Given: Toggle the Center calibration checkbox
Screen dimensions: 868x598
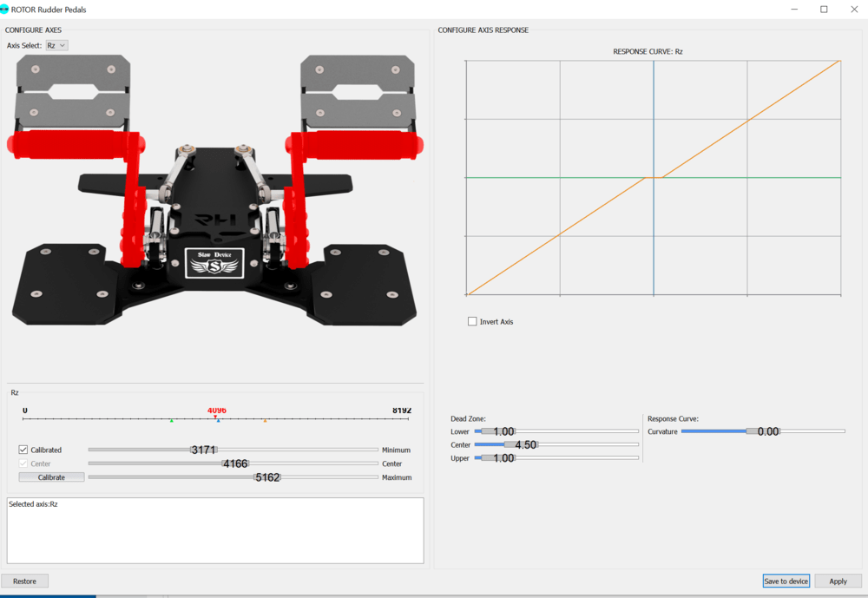Looking at the screenshot, I should click(23, 463).
